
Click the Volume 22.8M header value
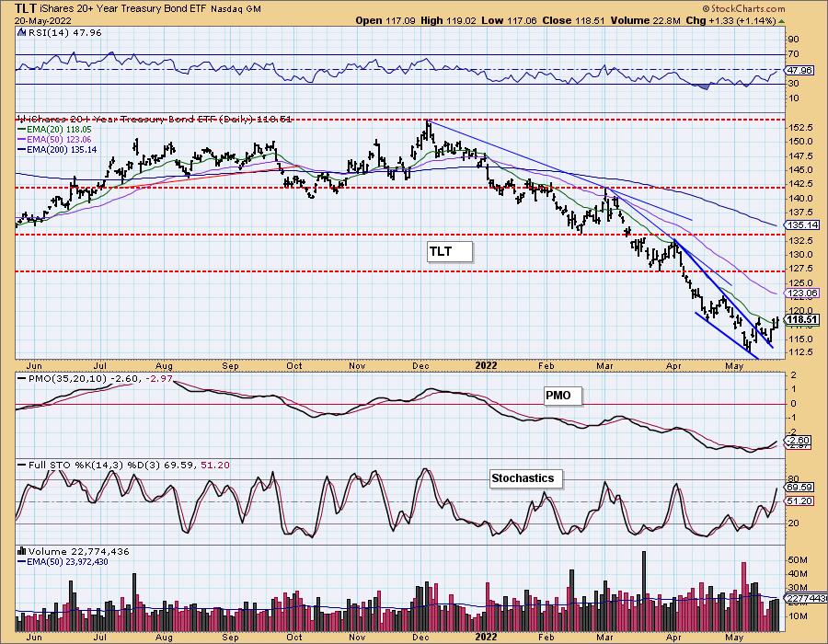(x=645, y=20)
